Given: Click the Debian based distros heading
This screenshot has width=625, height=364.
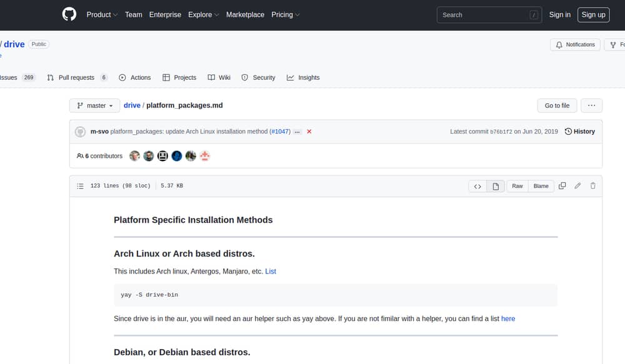Looking at the screenshot, I should (x=182, y=353).
